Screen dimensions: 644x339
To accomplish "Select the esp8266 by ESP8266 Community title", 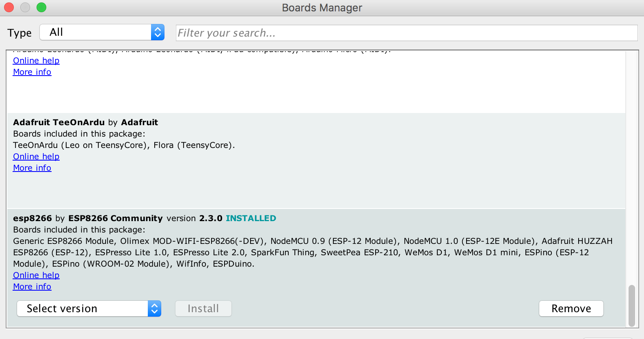I will click(x=88, y=218).
